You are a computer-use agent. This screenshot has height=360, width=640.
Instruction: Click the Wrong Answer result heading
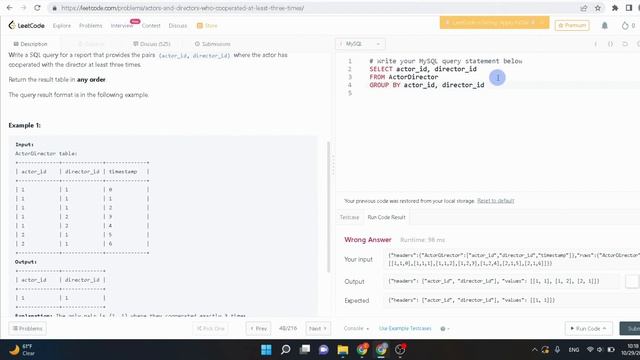368,240
